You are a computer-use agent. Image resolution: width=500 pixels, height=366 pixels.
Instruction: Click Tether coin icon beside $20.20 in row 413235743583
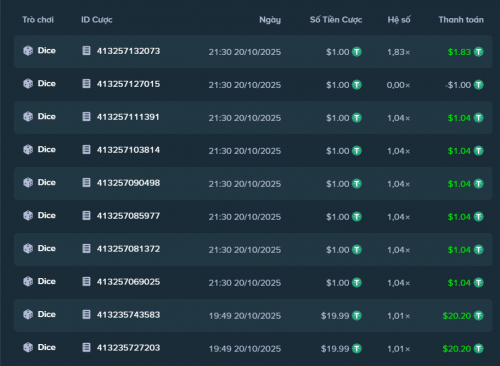pyautogui.click(x=479, y=316)
